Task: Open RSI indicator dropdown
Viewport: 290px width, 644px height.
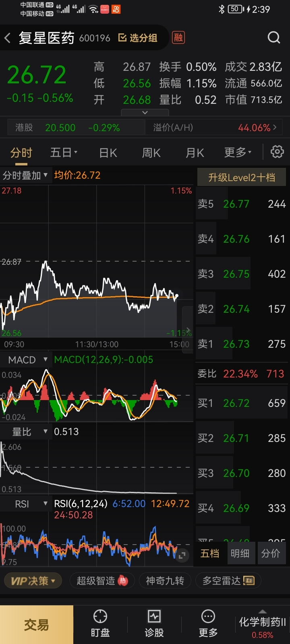Action: (26, 504)
